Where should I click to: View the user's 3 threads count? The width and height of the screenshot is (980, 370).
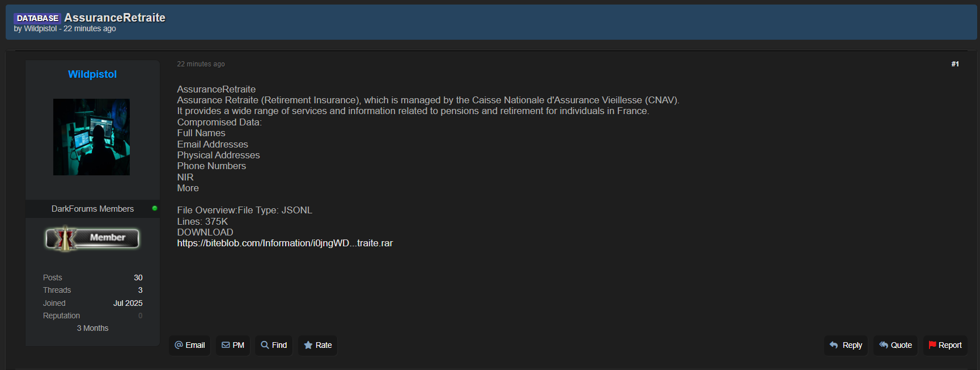point(140,290)
